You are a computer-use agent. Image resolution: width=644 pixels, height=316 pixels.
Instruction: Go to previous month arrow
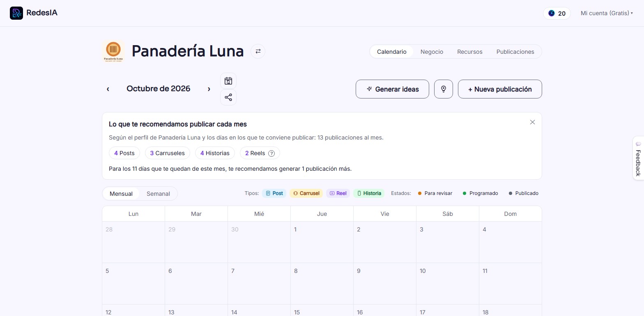[108, 89]
